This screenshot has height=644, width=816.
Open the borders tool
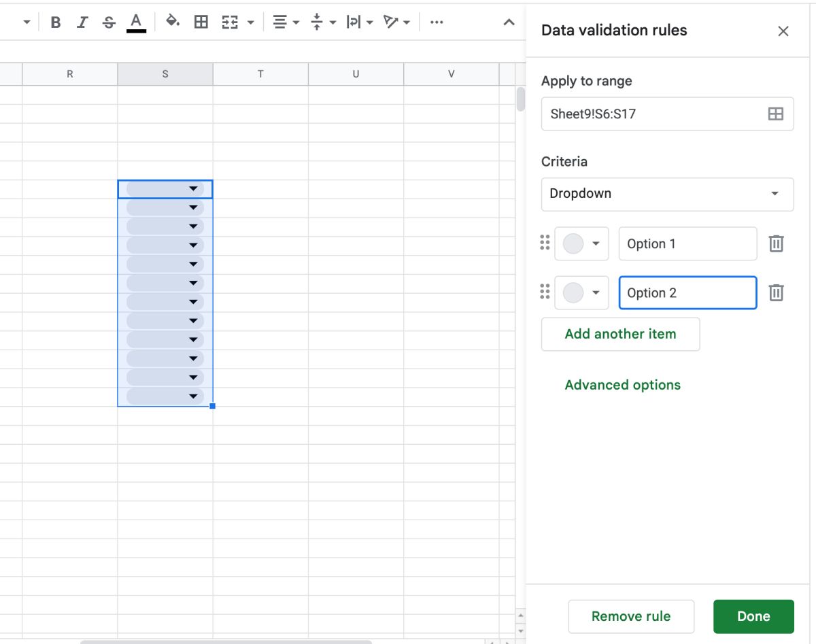(x=201, y=22)
